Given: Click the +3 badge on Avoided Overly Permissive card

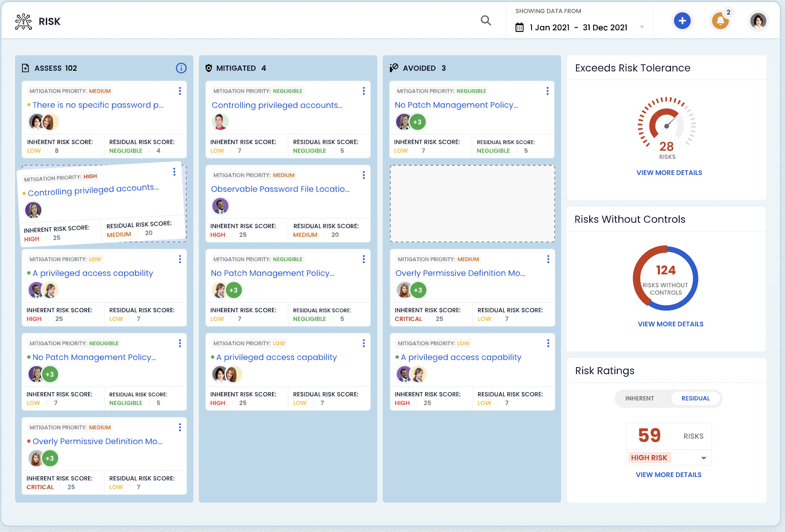Looking at the screenshot, I should pyautogui.click(x=418, y=290).
